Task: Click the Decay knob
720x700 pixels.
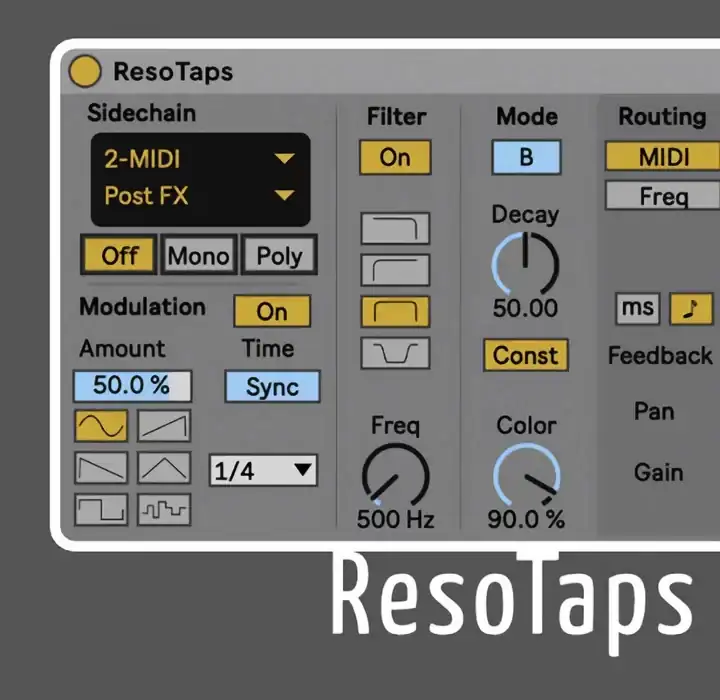Action: pyautogui.click(x=525, y=263)
